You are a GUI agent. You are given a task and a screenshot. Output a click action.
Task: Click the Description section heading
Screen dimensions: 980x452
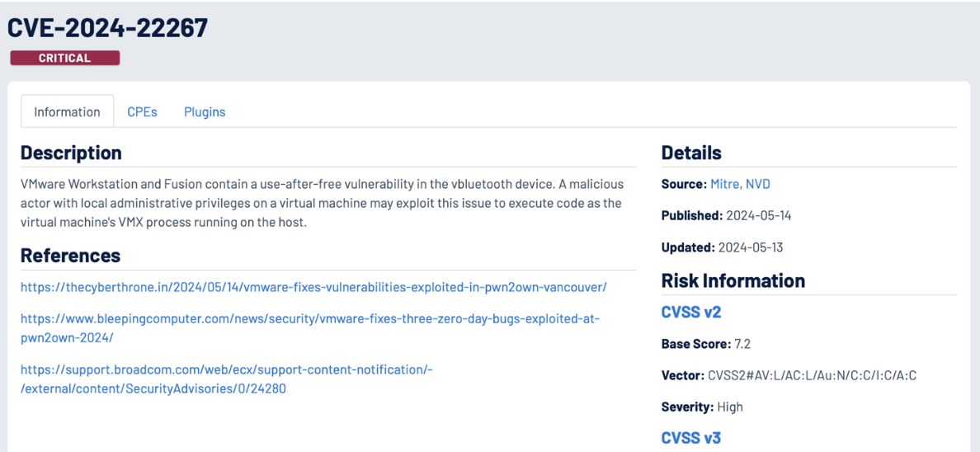[71, 153]
